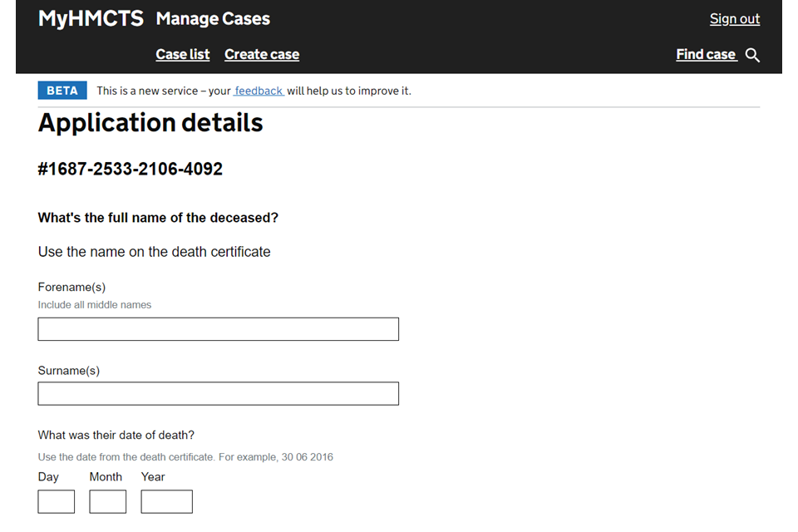798x532 pixels.
Task: Click the Surname(s) field label
Action: pos(69,370)
